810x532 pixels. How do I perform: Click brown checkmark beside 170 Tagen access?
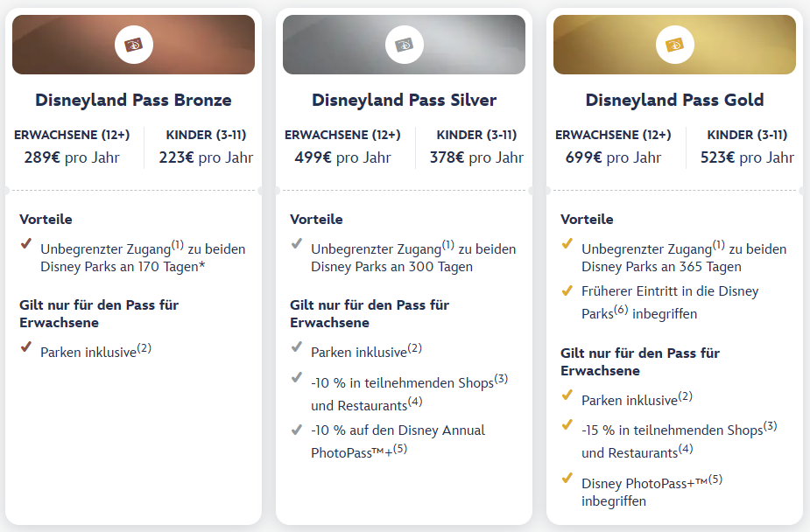[26, 243]
